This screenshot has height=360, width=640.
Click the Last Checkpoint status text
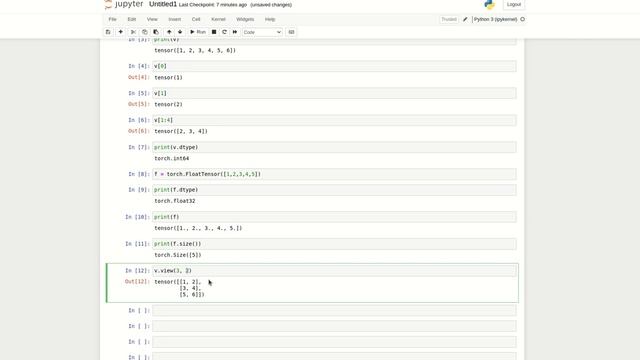click(213, 5)
